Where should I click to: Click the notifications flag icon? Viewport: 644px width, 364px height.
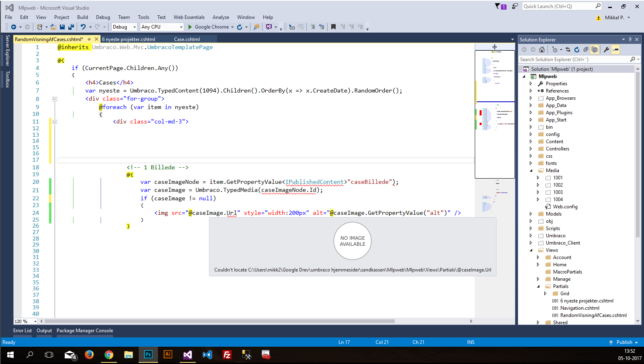pyautogui.click(x=498, y=6)
